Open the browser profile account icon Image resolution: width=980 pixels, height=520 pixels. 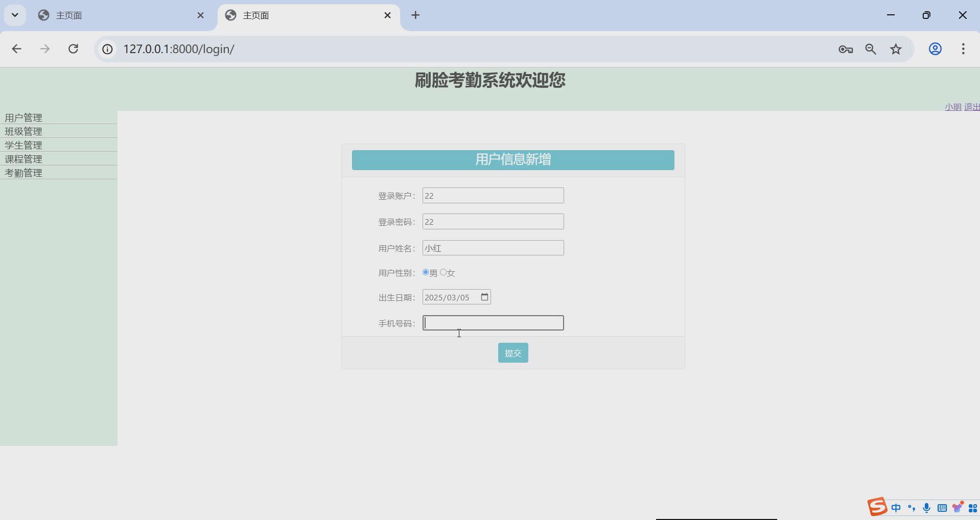935,49
